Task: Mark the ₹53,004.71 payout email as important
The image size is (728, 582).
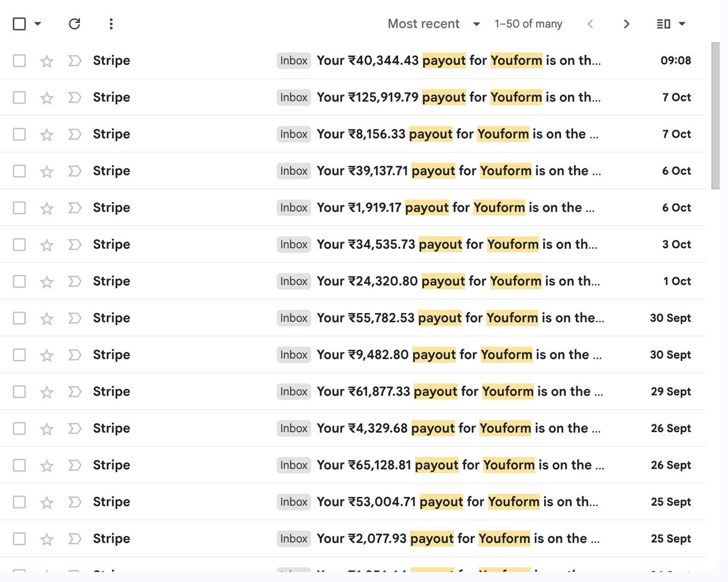Action: [75, 502]
